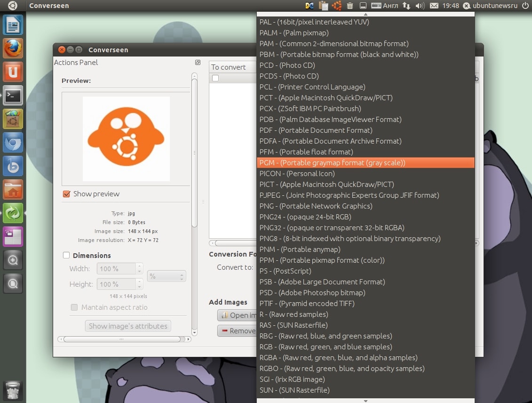Detach the Actions Panel float icon

coord(198,63)
